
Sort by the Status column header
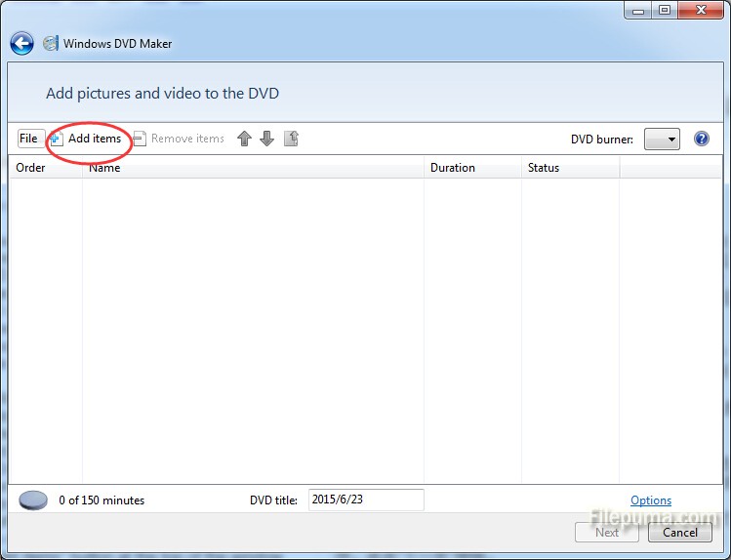pyautogui.click(x=570, y=168)
